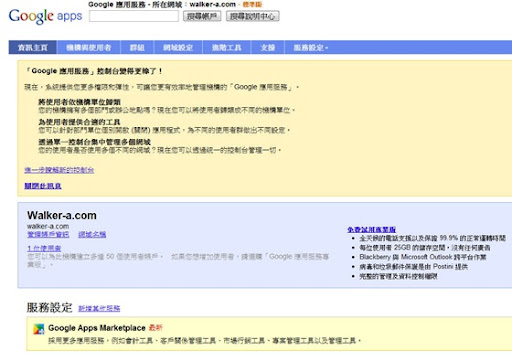
Task: Click the Google apps logo
Action: coord(45,16)
